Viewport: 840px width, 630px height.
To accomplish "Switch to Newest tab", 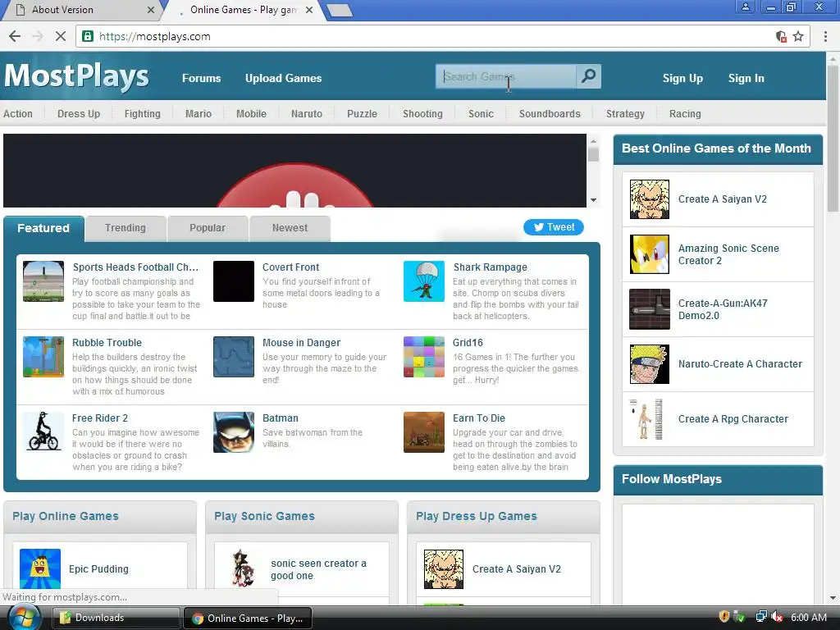I will point(290,228).
